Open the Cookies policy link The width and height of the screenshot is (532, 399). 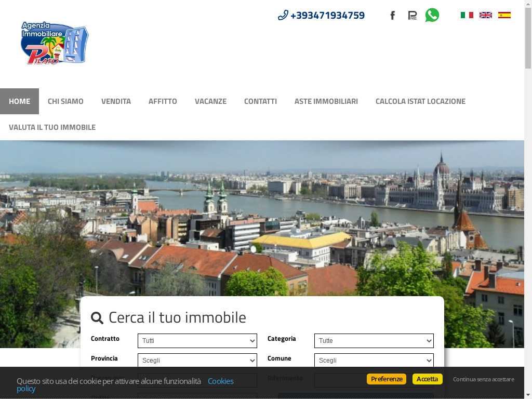click(220, 381)
